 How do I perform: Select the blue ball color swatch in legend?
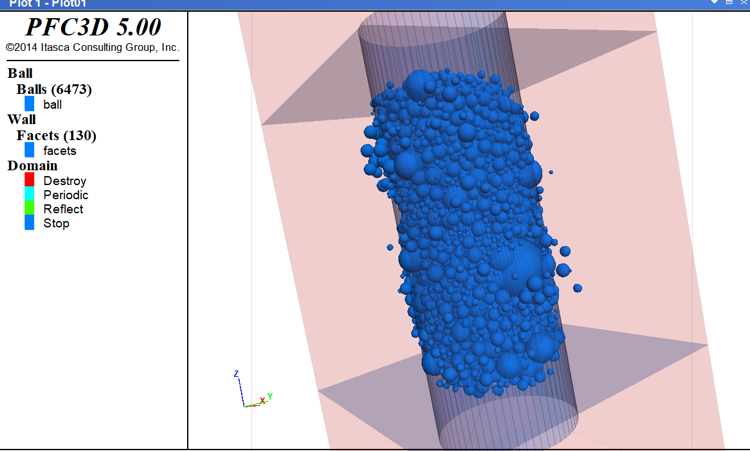[29, 104]
